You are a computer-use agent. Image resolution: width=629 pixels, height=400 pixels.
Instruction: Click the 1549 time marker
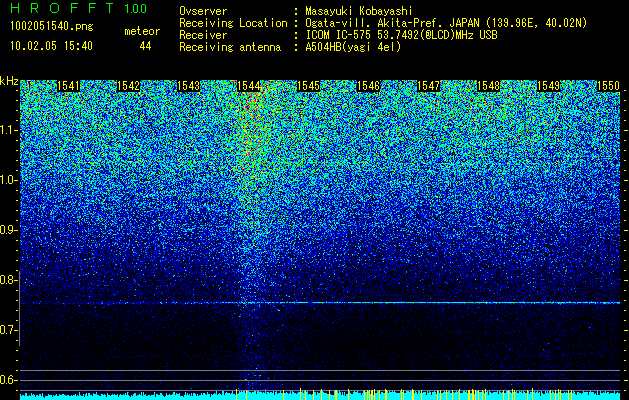pyautogui.click(x=548, y=86)
